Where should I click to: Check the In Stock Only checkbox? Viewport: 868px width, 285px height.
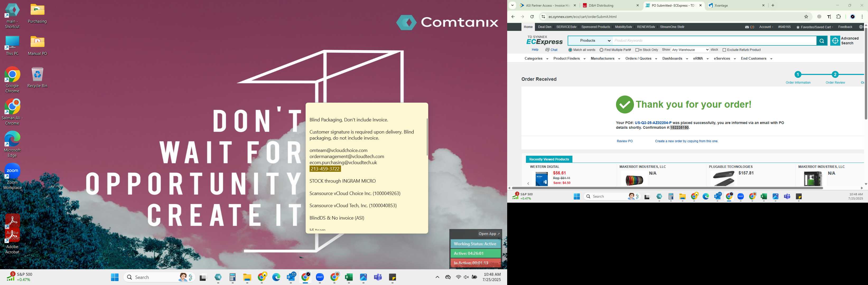pos(637,50)
